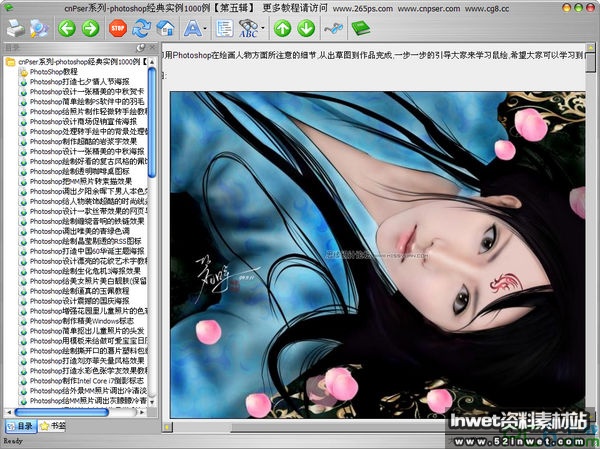Toggle the contents panel list icon
This screenshot has width=600, height=449.
tap(225, 28)
